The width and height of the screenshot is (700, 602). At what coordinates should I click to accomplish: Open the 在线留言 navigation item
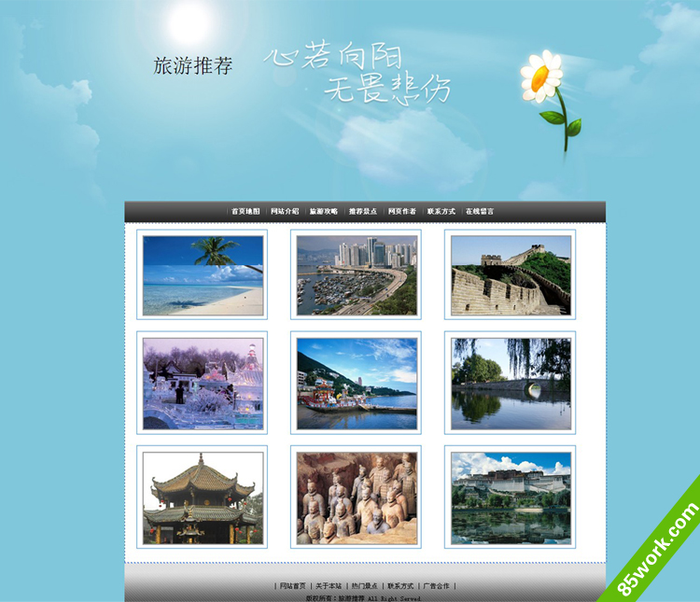(480, 211)
